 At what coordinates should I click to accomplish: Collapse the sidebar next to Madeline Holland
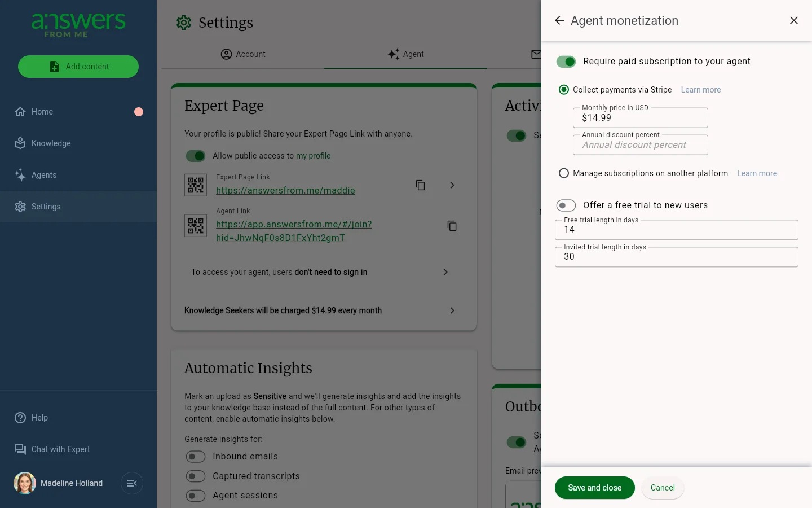point(132,483)
